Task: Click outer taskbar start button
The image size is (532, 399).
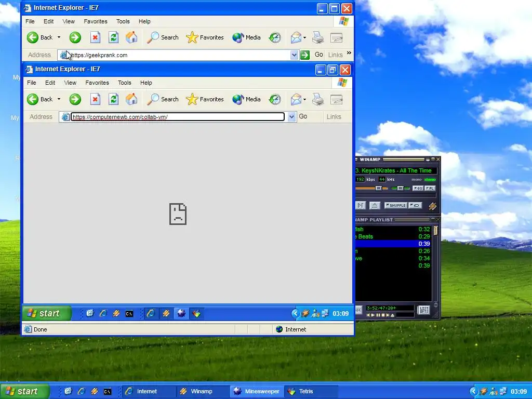Action: [24, 391]
